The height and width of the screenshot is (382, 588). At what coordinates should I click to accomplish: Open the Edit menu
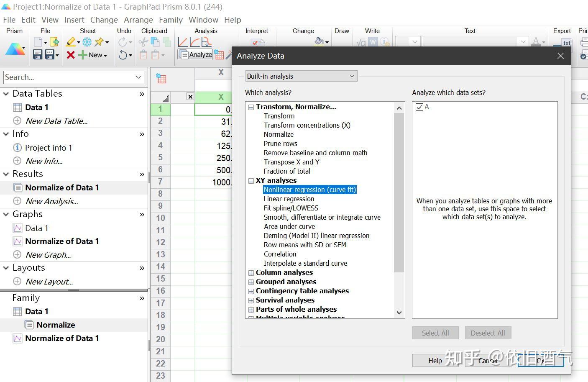click(28, 20)
